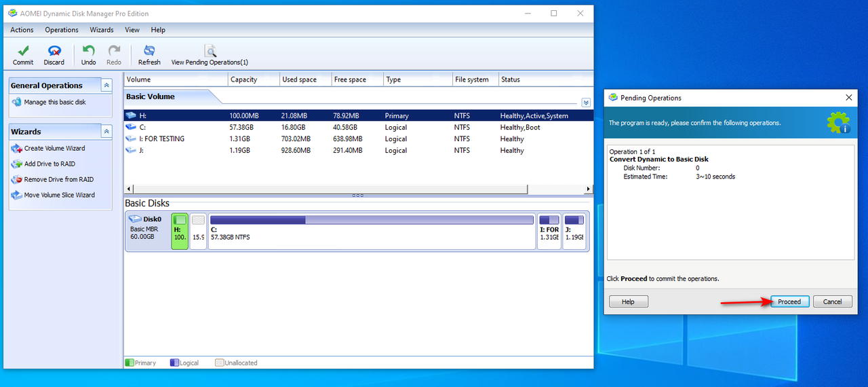Click the Redo toolbar icon
The image size is (868, 387).
pos(114,51)
